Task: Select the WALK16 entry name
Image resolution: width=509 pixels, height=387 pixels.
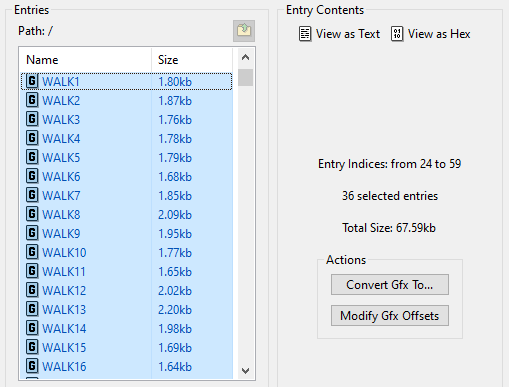Action: point(64,367)
